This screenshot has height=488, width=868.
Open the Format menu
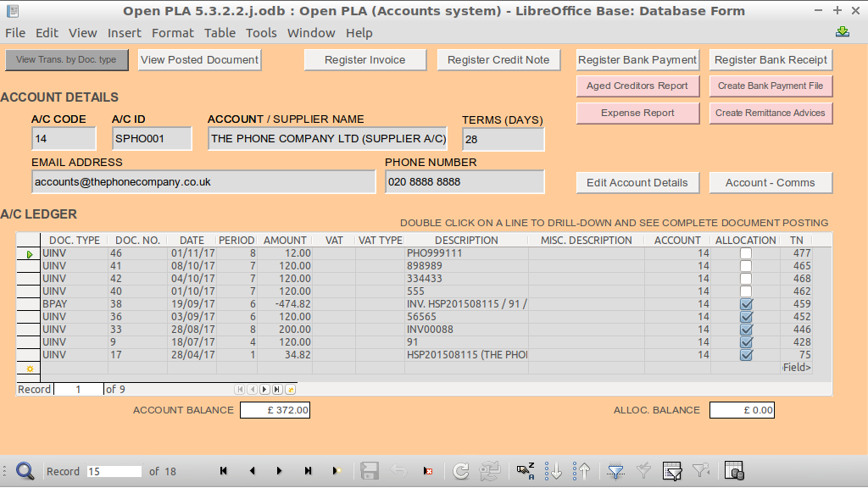click(173, 33)
